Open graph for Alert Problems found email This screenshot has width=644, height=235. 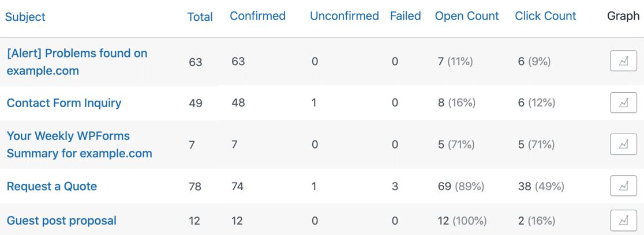pyautogui.click(x=623, y=61)
